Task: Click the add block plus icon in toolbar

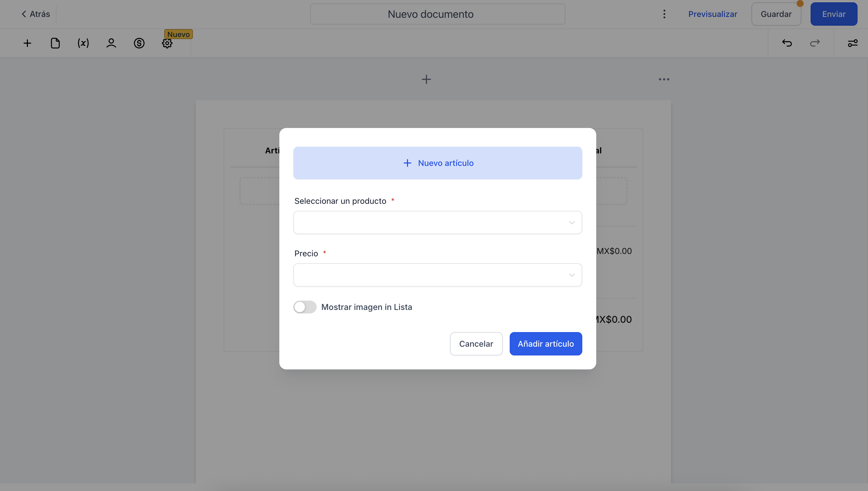Action: tap(27, 43)
